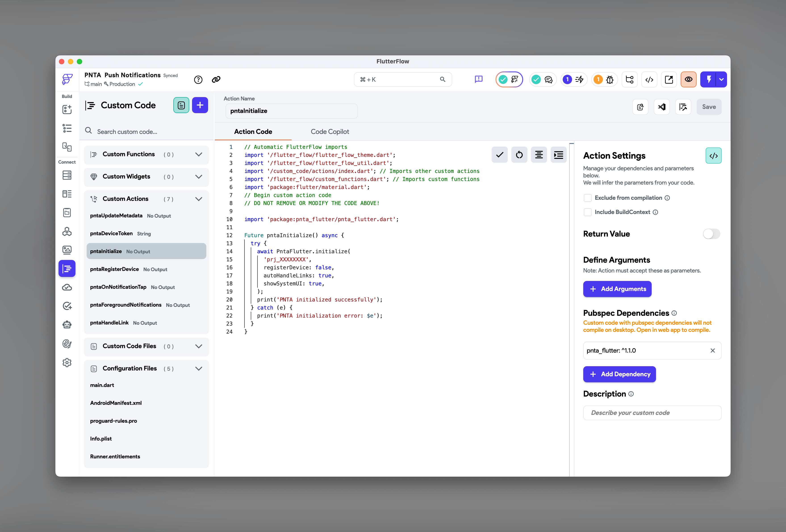786x532 pixels.
Task: Enable the Return Value switch
Action: tap(711, 234)
